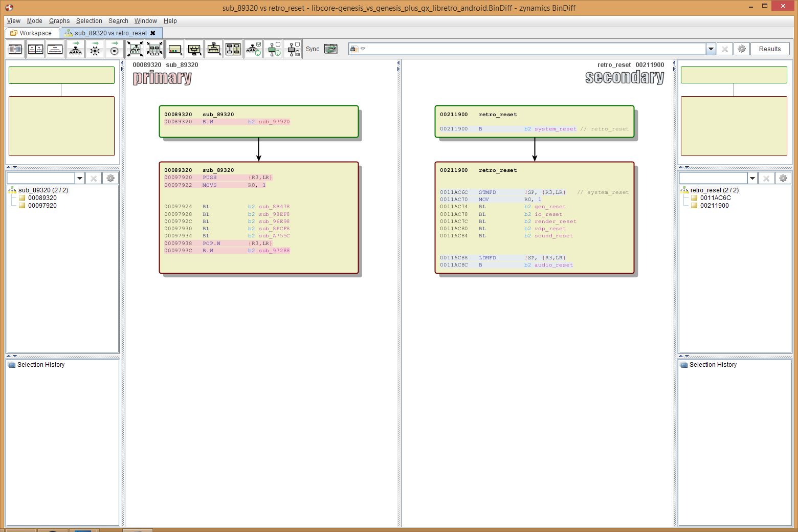
Task: Click 'sub_97288' branch target in primary node
Action: pos(274,251)
